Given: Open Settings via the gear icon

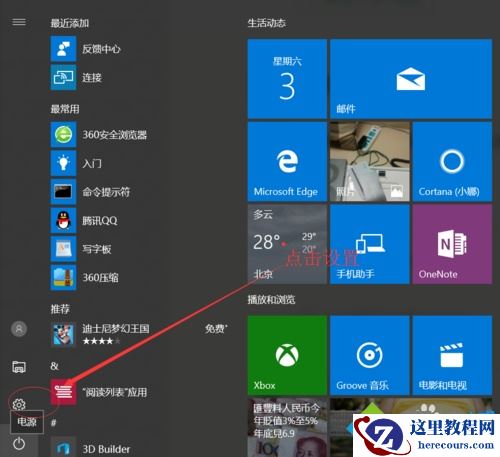Looking at the screenshot, I should tap(19, 404).
